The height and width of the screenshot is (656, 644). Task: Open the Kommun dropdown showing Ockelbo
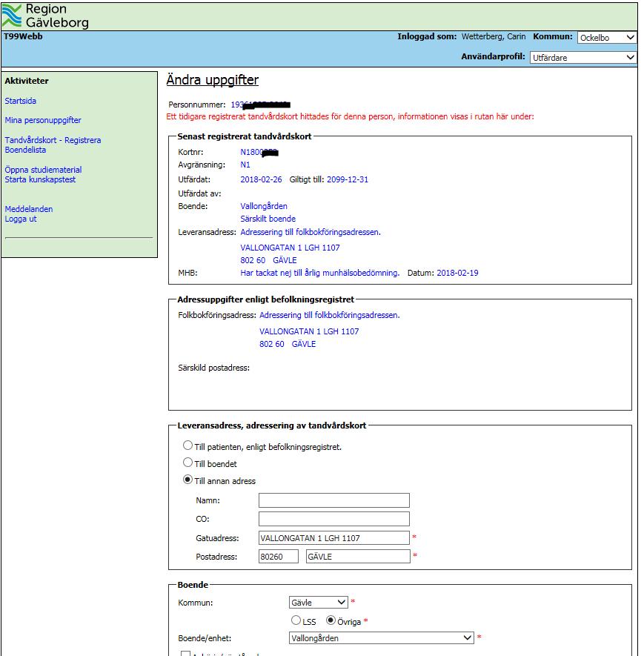(607, 38)
